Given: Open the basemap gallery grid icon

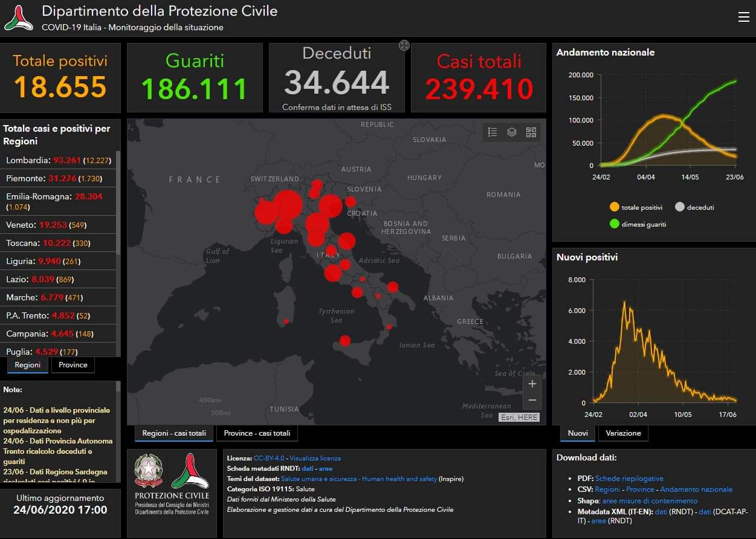Looking at the screenshot, I should [x=531, y=132].
